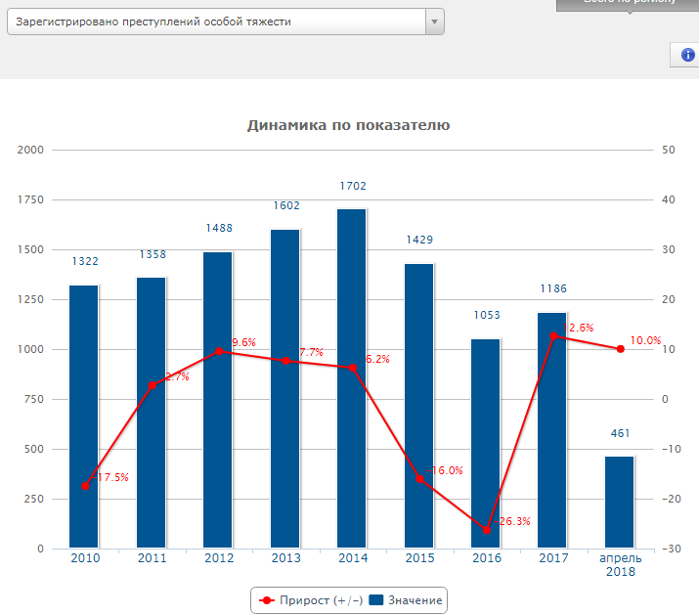The width and height of the screenshot is (699, 616).
Task: Click the red data point for 2010
Action: tap(85, 486)
